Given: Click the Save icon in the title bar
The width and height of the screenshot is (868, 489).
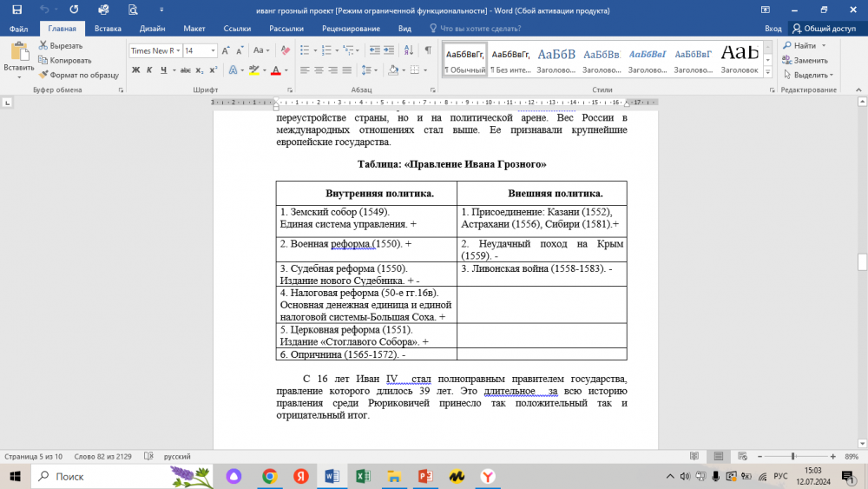Looking at the screenshot, I should (16, 10).
